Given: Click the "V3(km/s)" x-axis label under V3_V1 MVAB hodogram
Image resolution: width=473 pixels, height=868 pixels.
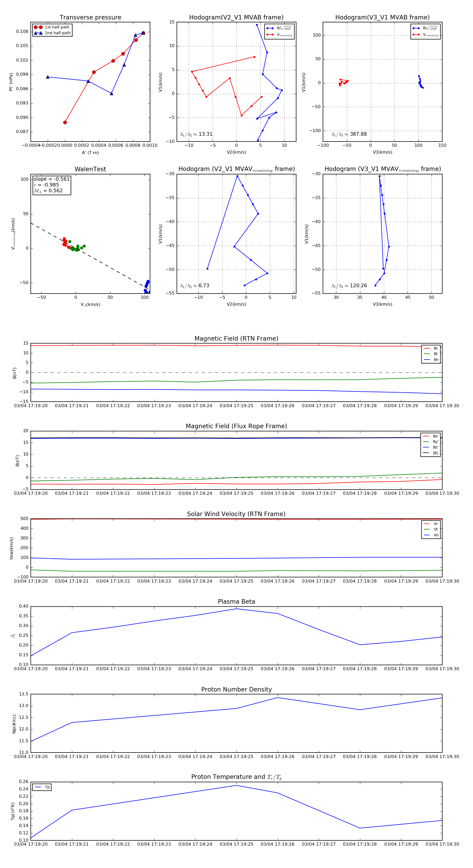Looking at the screenshot, I should 382,152.
